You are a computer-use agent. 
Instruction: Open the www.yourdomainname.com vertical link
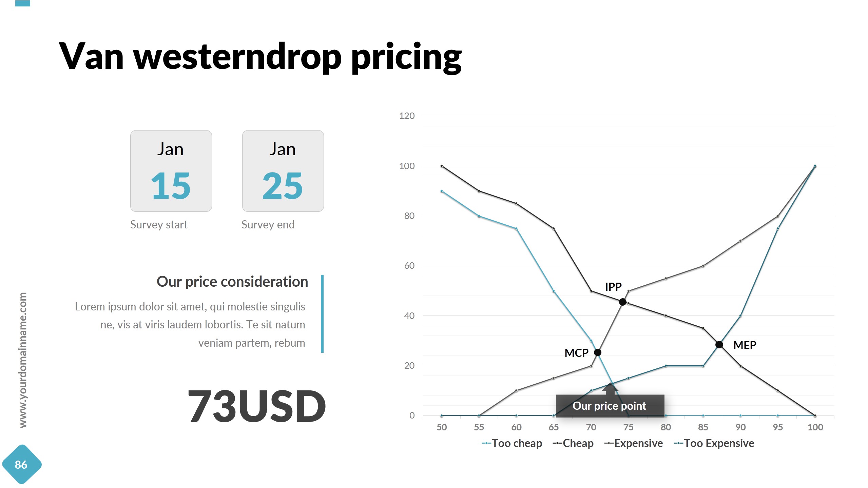click(x=23, y=360)
